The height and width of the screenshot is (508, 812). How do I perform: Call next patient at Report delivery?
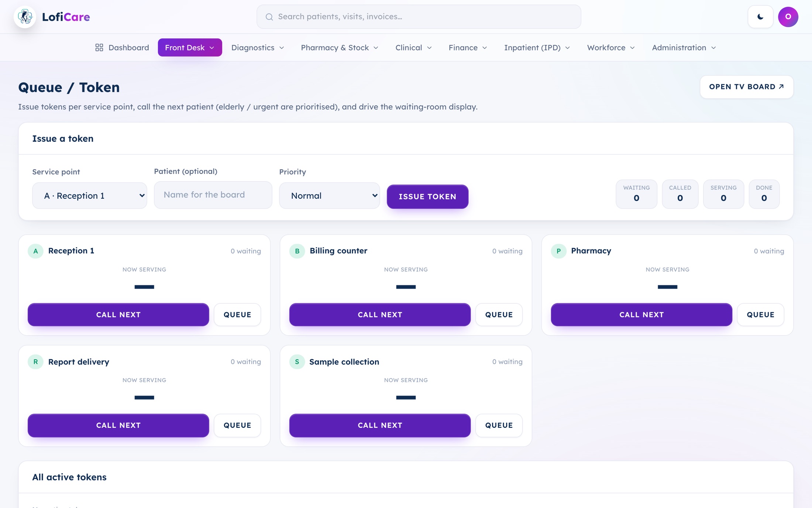point(118,425)
